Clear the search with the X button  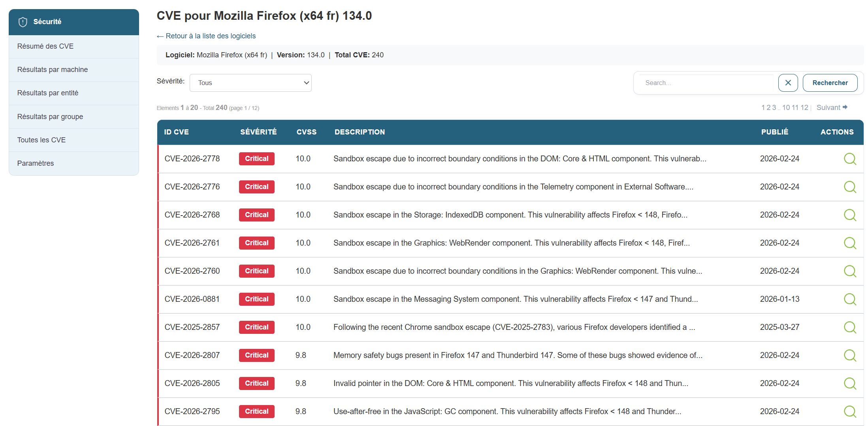point(788,83)
